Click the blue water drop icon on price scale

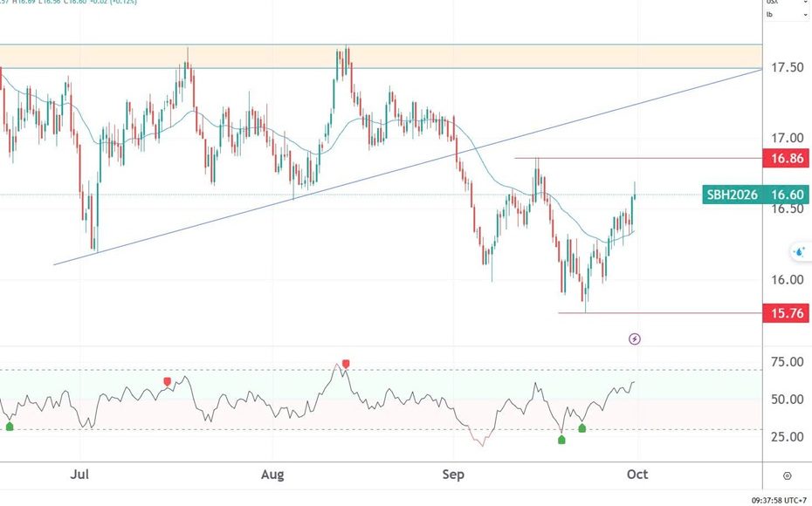click(798, 252)
